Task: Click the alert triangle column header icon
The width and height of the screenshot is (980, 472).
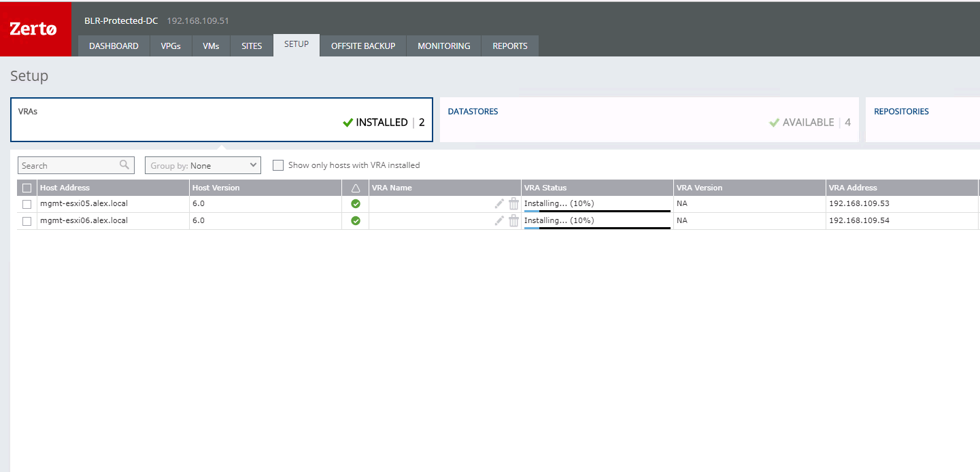Action: click(x=355, y=188)
